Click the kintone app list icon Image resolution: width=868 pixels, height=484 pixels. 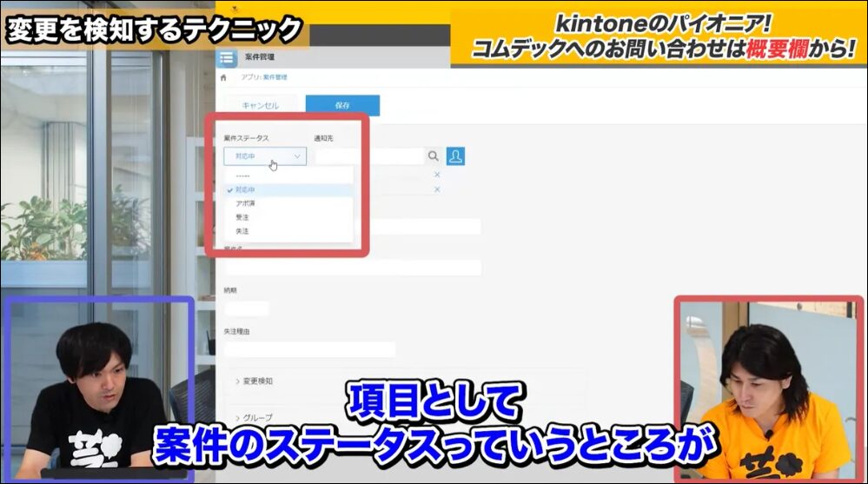(x=228, y=59)
